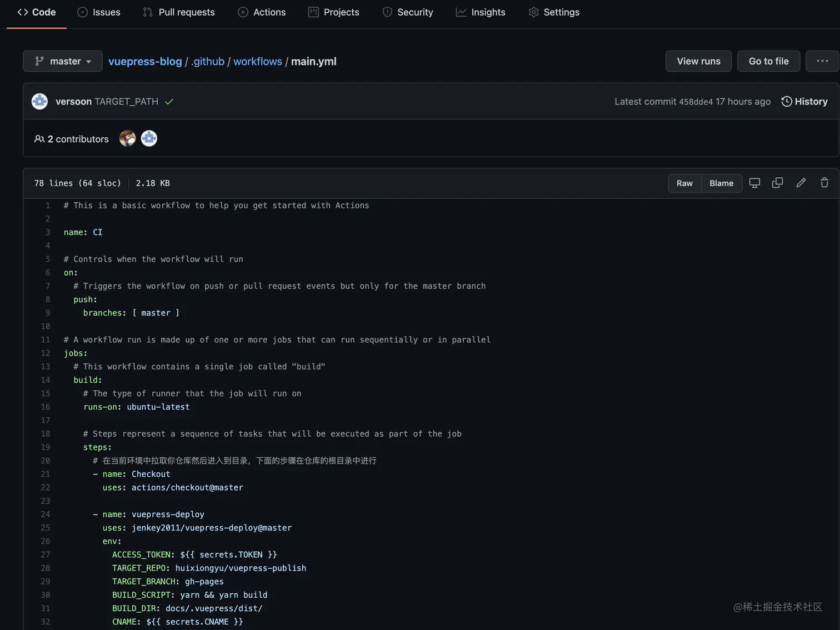This screenshot has width=840, height=630.
Task: Click the Go to file button
Action: pos(768,61)
